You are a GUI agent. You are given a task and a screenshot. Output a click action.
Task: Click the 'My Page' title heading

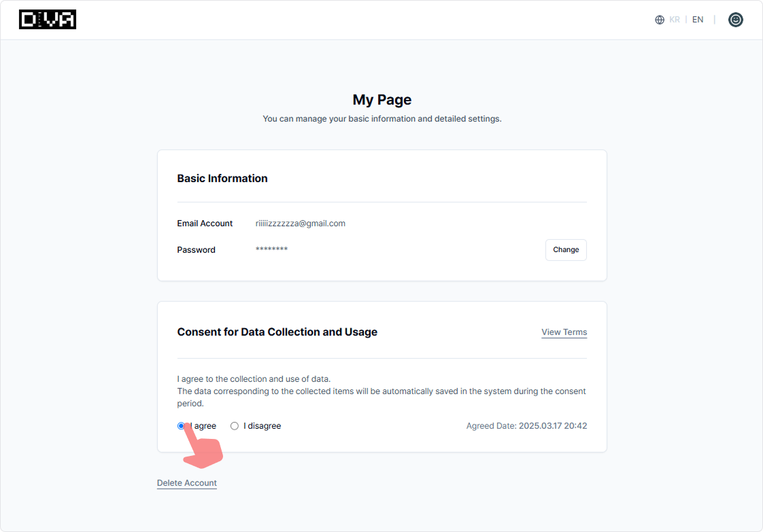(x=381, y=100)
